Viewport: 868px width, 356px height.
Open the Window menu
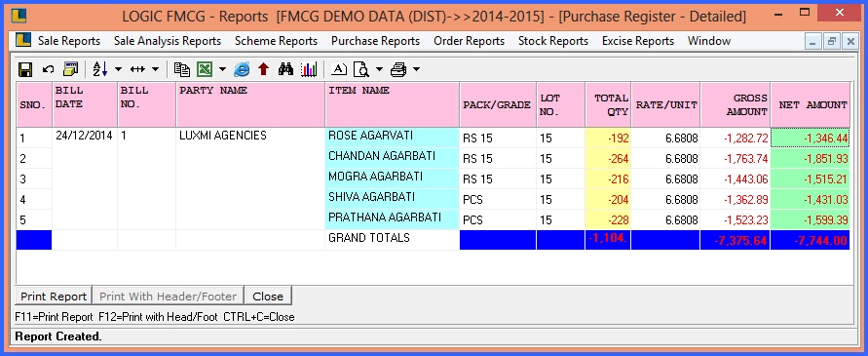tap(709, 41)
